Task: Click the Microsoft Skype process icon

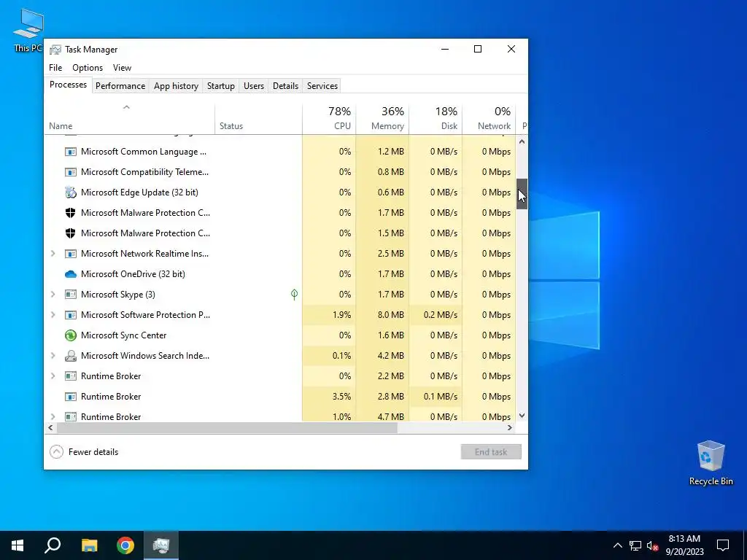Action: 71,295
